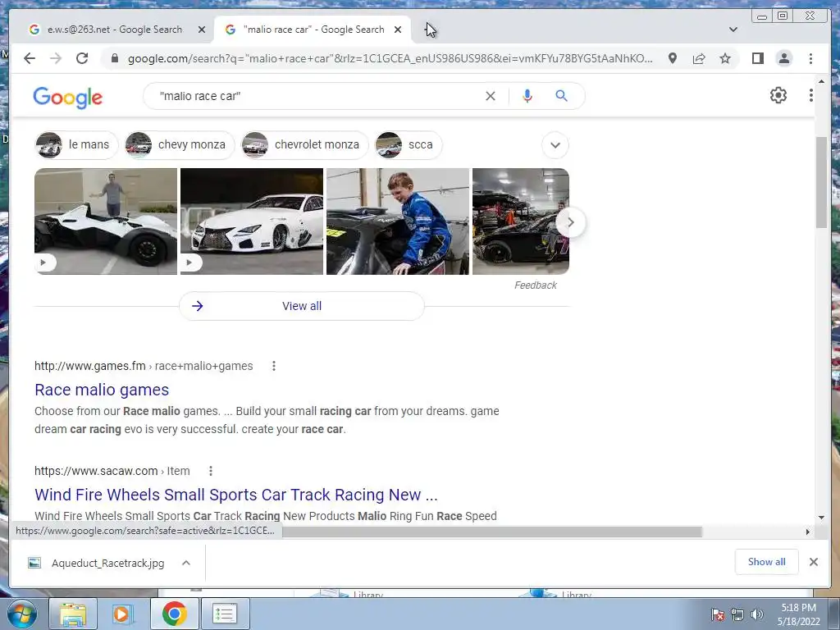Send Feedback on the image carousel
The height and width of the screenshot is (630, 840).
coord(535,285)
